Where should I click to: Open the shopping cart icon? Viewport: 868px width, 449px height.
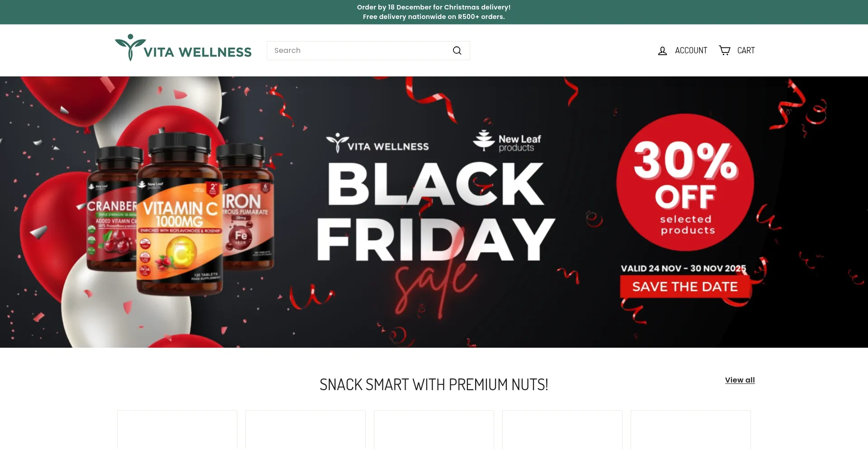click(725, 50)
